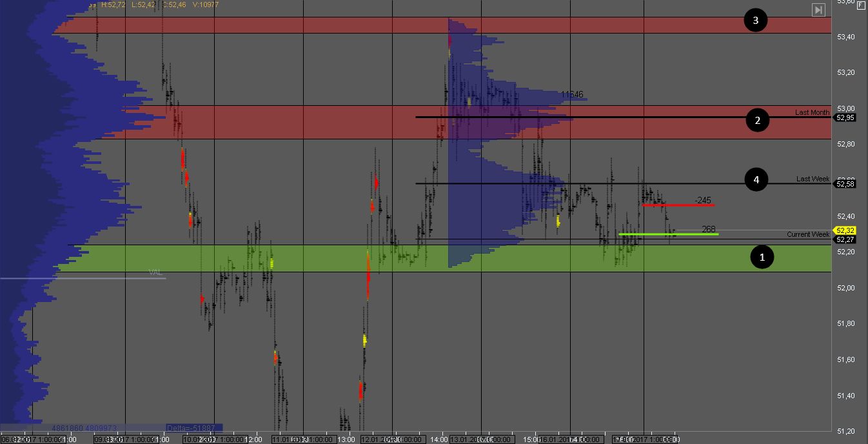Viewport: 868px width, 444px height.
Task: Click the black circle marker numbered 3
Action: click(x=755, y=21)
